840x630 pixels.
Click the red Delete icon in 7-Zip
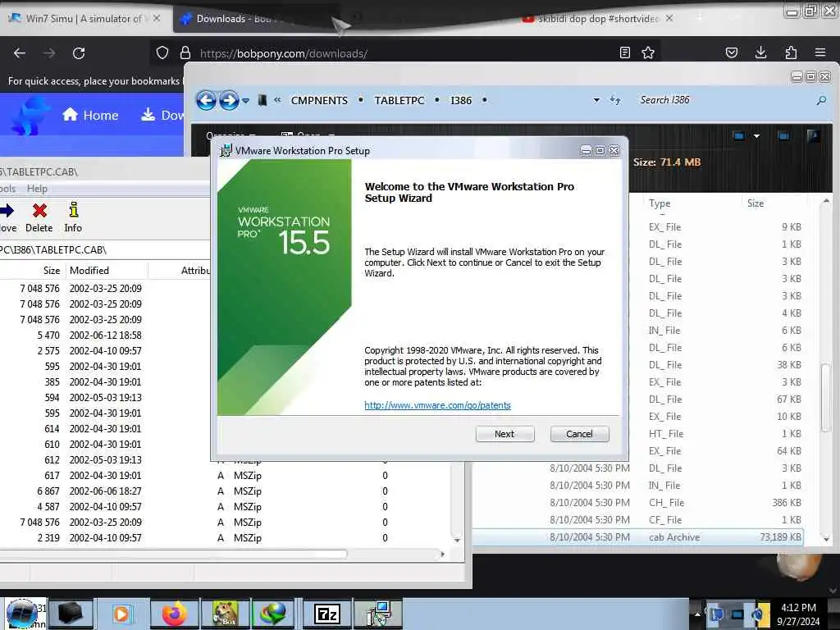coord(39,211)
